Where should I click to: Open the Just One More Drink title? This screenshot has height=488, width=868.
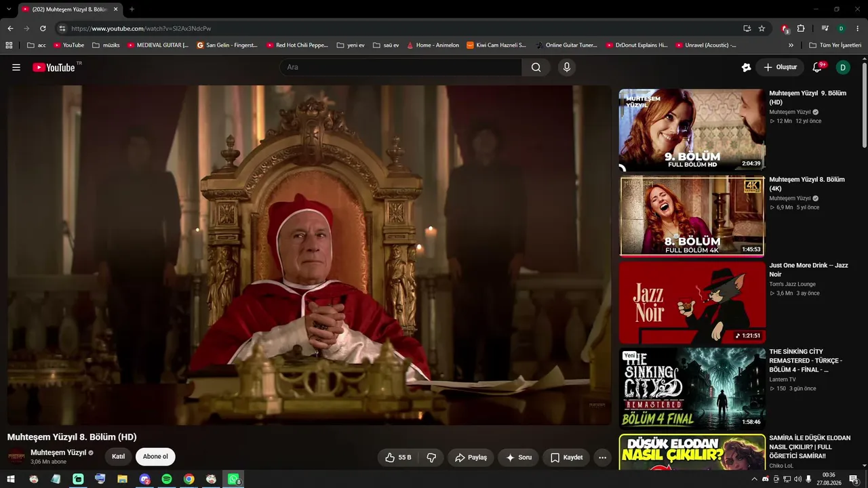pos(808,270)
